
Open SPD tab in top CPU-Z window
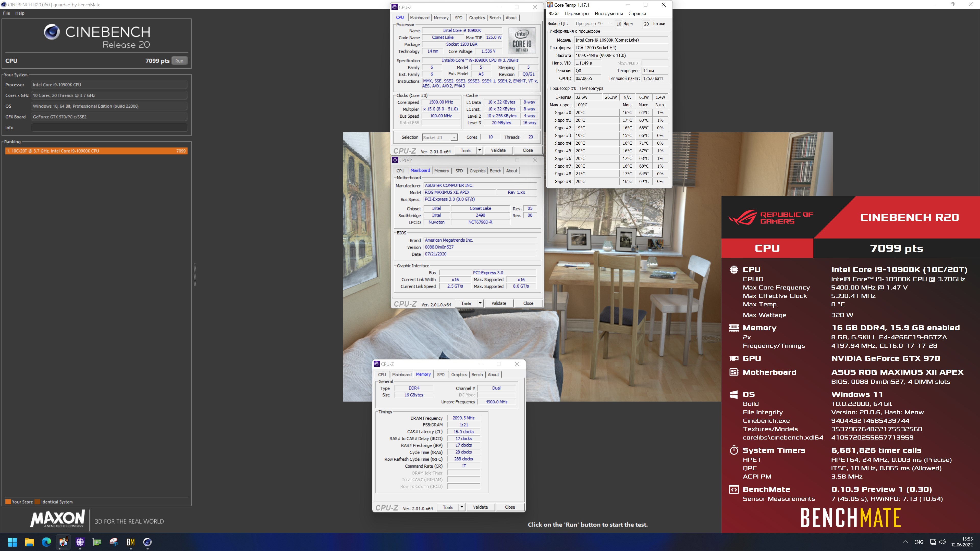[x=459, y=18]
